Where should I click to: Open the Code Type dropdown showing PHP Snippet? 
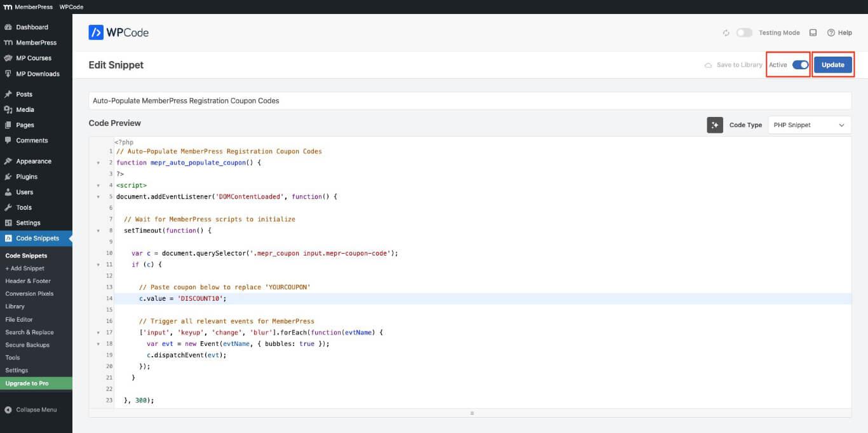(808, 125)
